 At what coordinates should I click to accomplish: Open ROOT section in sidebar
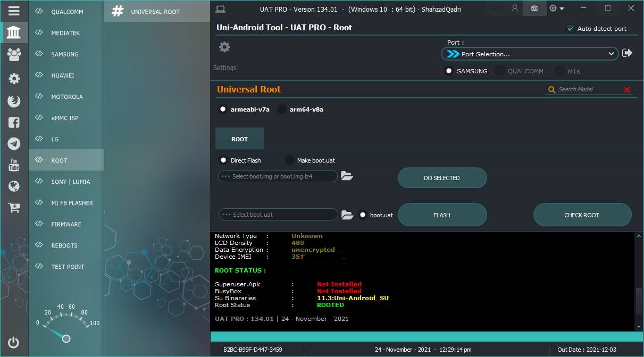pyautogui.click(x=66, y=160)
